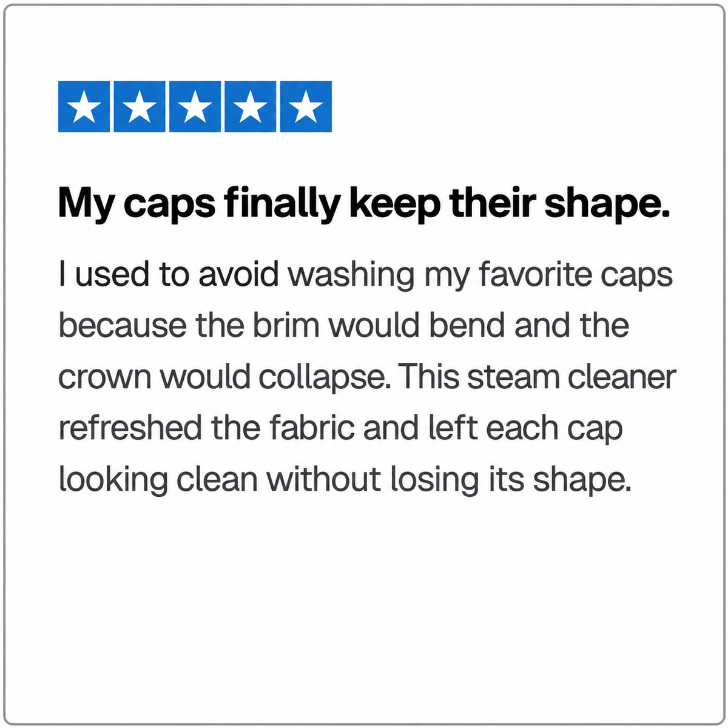
Task: Click the first star in the rating
Action: pyautogui.click(x=84, y=106)
